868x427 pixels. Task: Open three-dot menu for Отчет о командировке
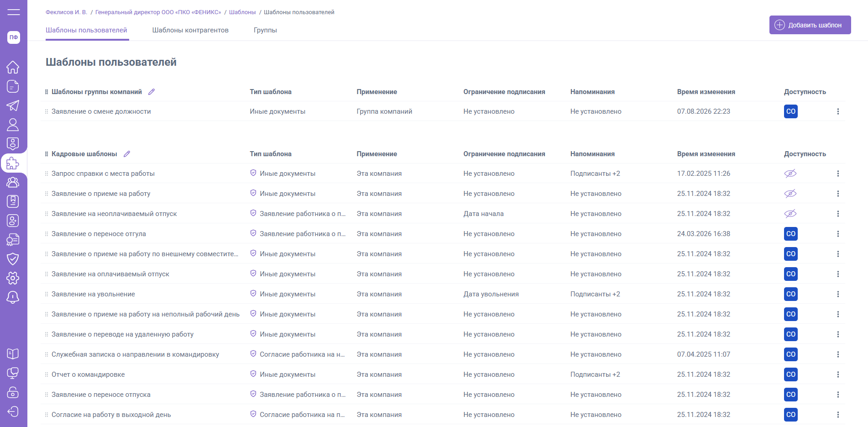tap(838, 374)
